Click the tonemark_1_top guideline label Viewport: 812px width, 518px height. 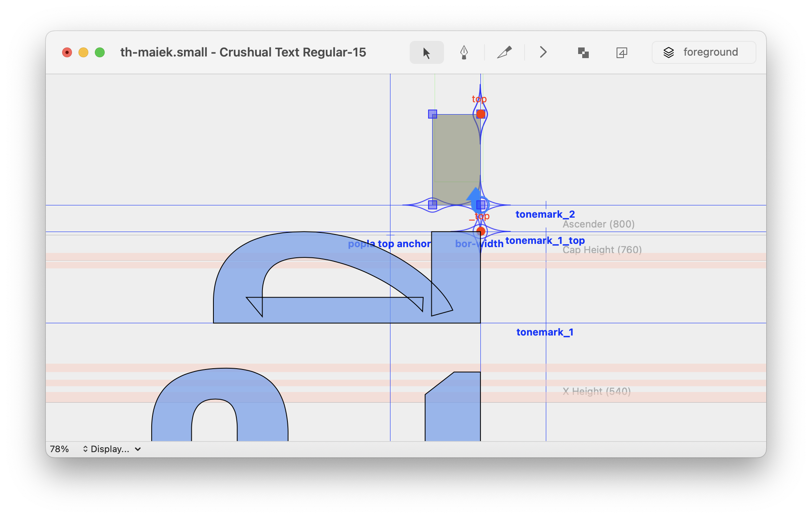[x=545, y=241]
